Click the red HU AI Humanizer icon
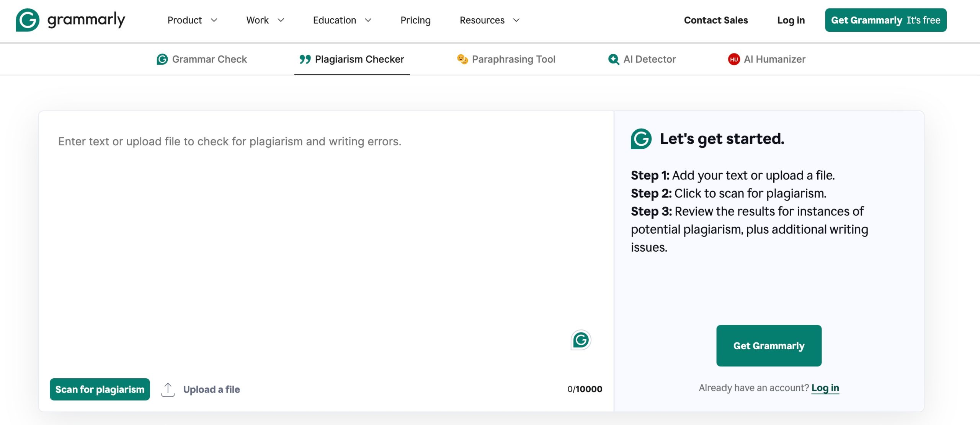Viewport: 980px width, 425px height. (x=734, y=59)
